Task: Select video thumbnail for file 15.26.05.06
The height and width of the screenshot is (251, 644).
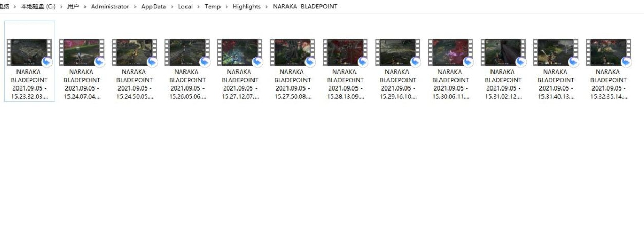Action: coord(187,52)
